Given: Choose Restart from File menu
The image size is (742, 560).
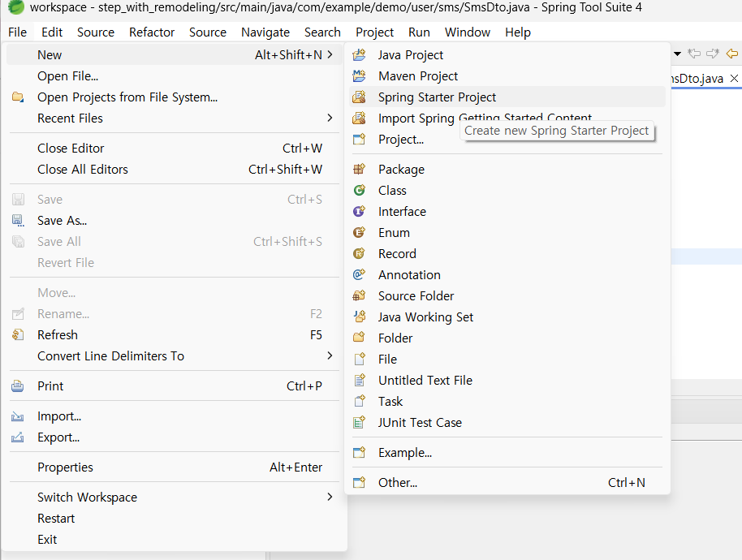Looking at the screenshot, I should 174,519.
